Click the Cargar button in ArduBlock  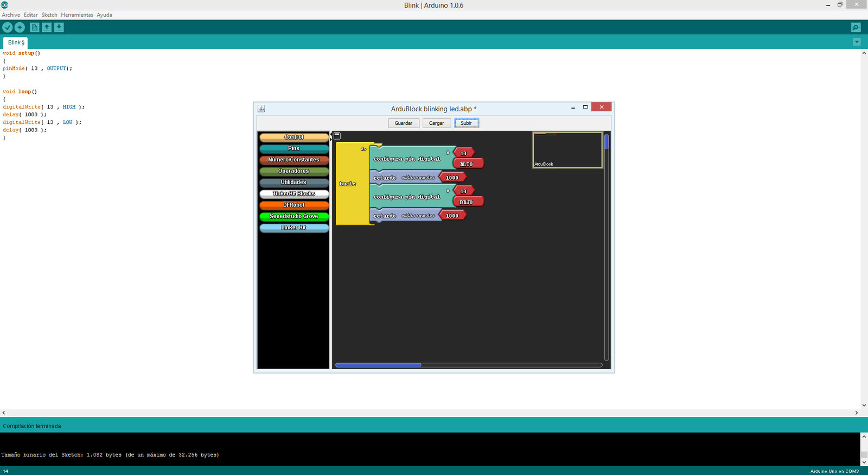click(x=437, y=123)
